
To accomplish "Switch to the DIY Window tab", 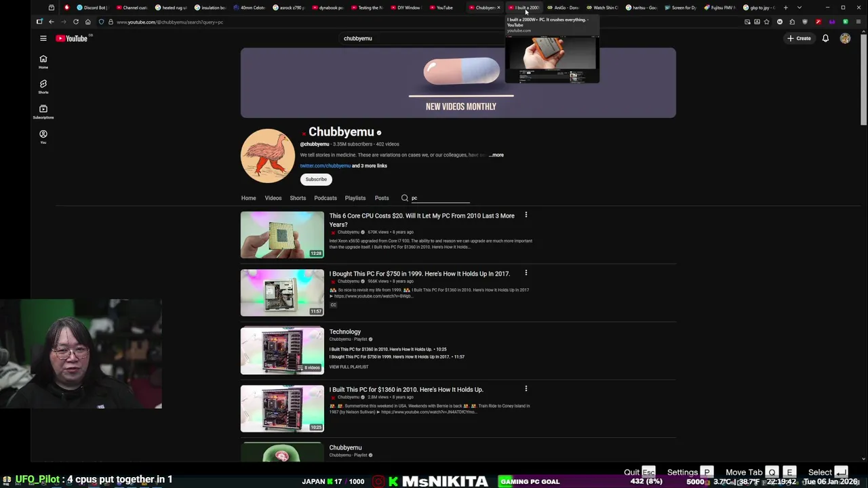I will (x=406, y=7).
